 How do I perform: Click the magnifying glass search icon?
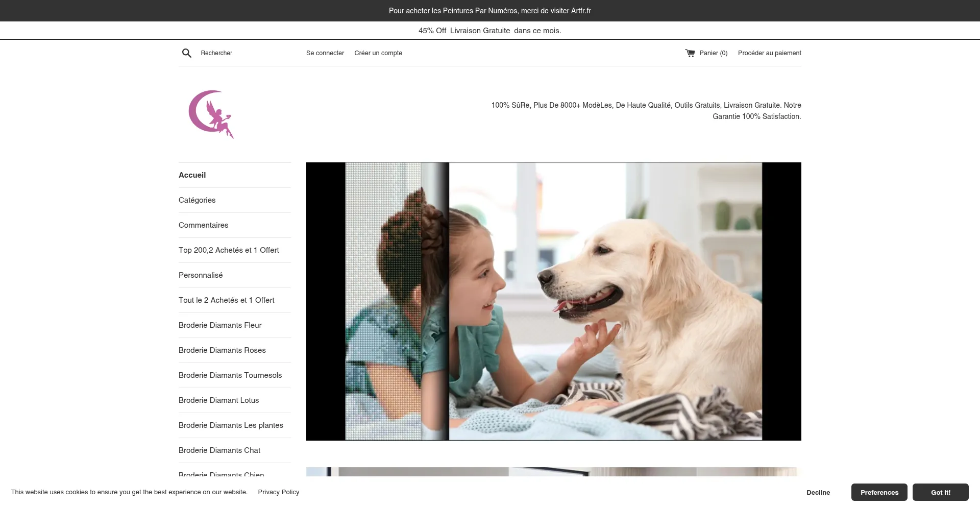[x=187, y=53]
